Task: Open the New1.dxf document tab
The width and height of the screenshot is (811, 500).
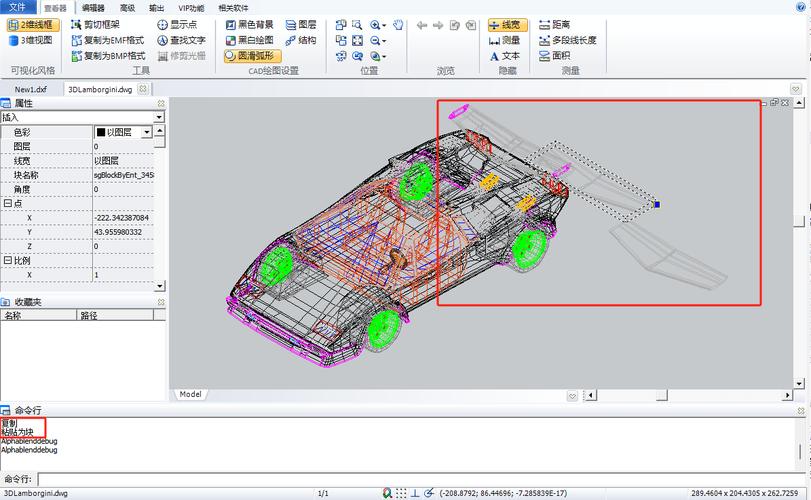Action: (31, 89)
